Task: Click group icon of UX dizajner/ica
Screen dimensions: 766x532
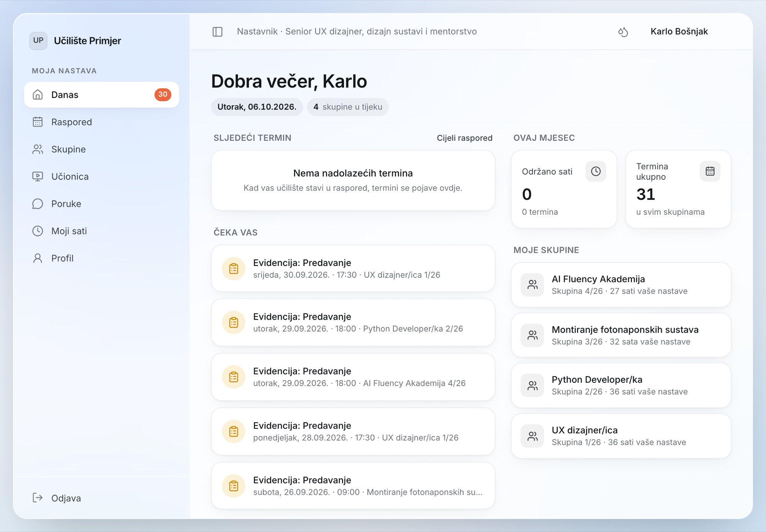Action: point(532,436)
